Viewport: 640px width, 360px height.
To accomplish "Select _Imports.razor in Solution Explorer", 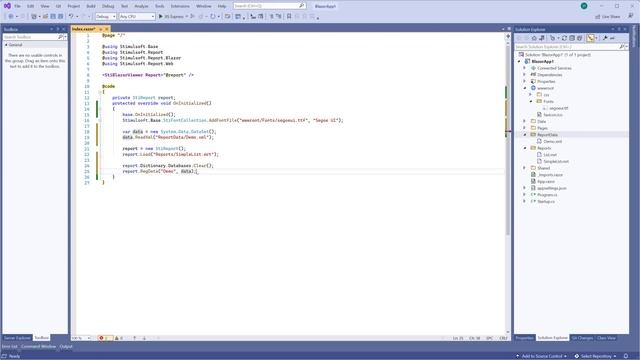I will coord(550,175).
